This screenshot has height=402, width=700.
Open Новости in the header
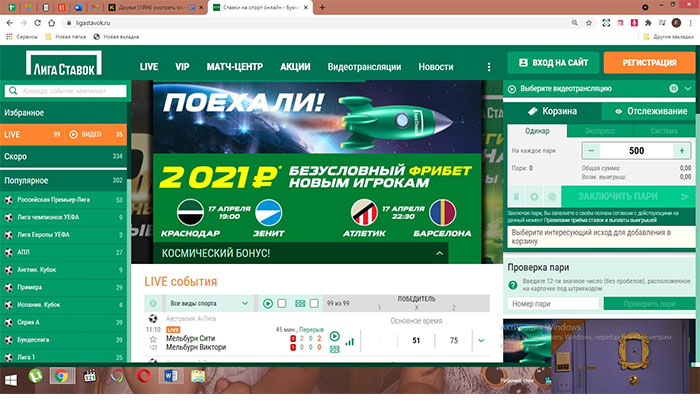coord(436,67)
